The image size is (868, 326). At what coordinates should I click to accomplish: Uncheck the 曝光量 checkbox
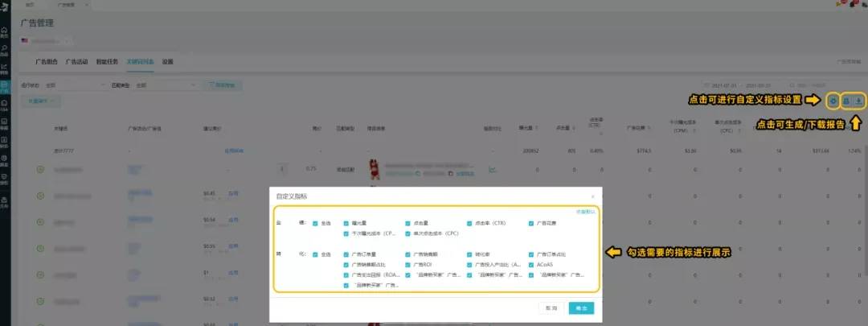pos(346,223)
